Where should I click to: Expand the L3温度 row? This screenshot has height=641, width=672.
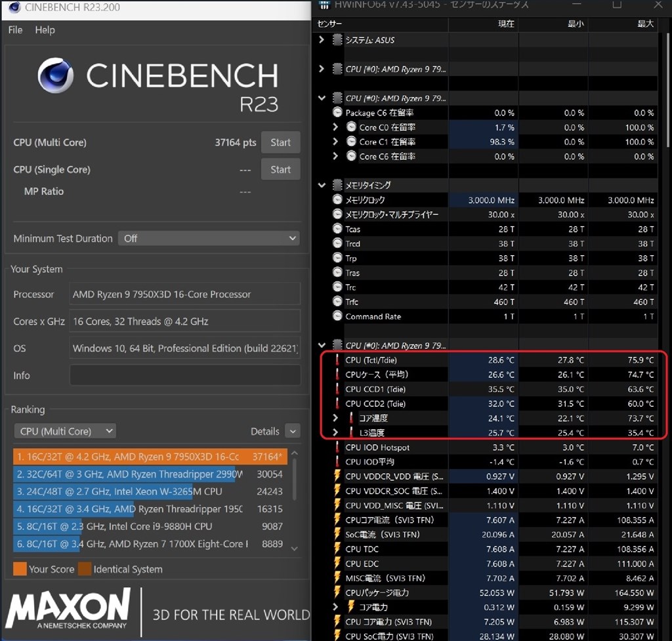(x=335, y=432)
